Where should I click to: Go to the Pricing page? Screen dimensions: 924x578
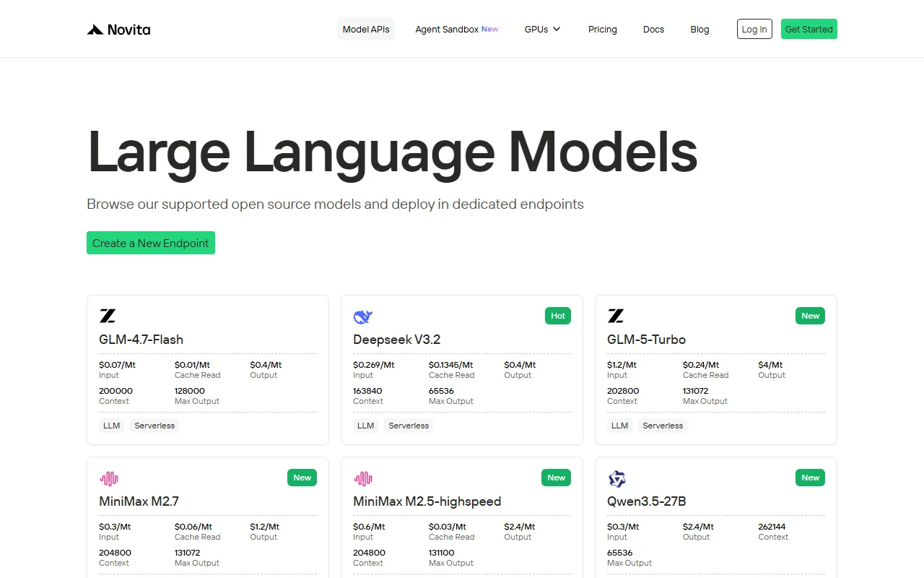click(x=602, y=30)
